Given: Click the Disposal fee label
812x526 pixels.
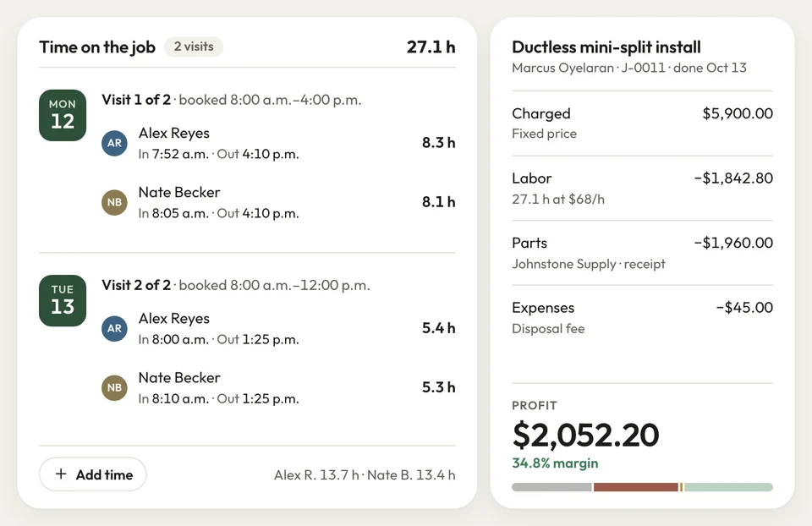Looking at the screenshot, I should [x=548, y=329].
